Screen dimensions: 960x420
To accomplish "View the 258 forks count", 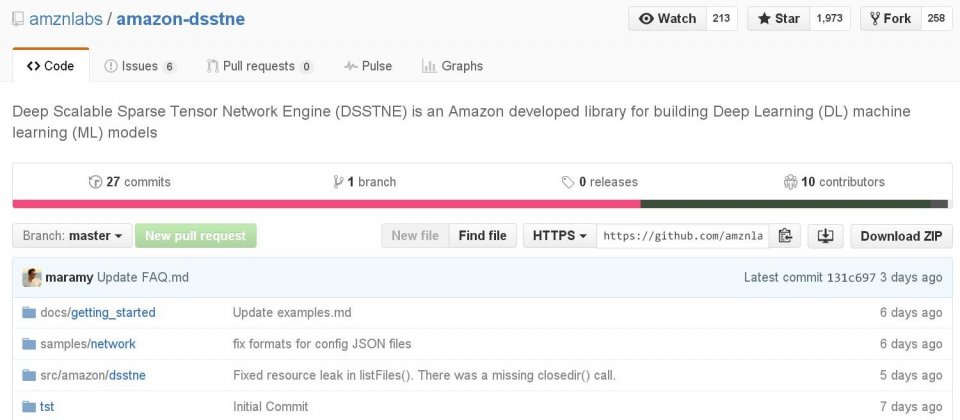I will 936,18.
